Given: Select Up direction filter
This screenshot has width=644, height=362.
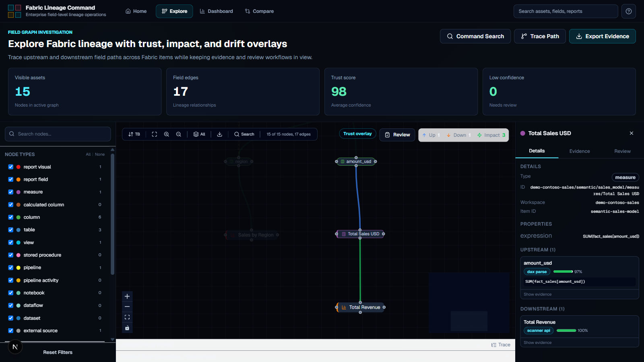Looking at the screenshot, I should click(431, 135).
